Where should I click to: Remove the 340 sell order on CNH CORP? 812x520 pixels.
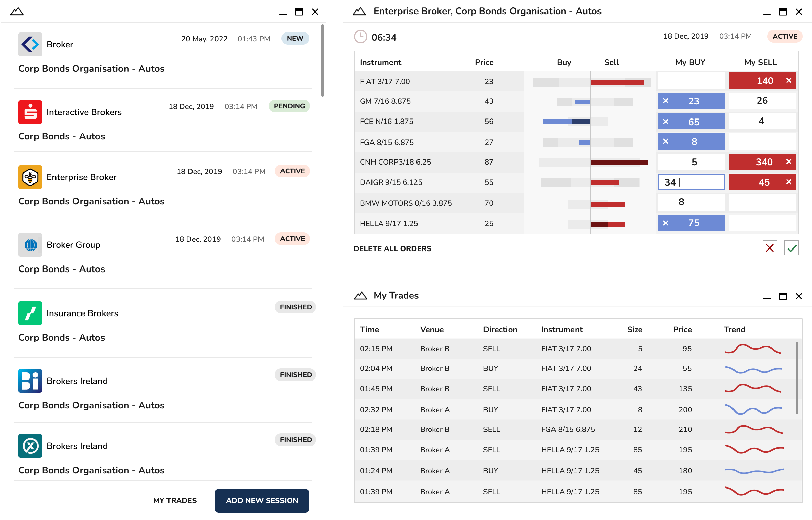789,162
